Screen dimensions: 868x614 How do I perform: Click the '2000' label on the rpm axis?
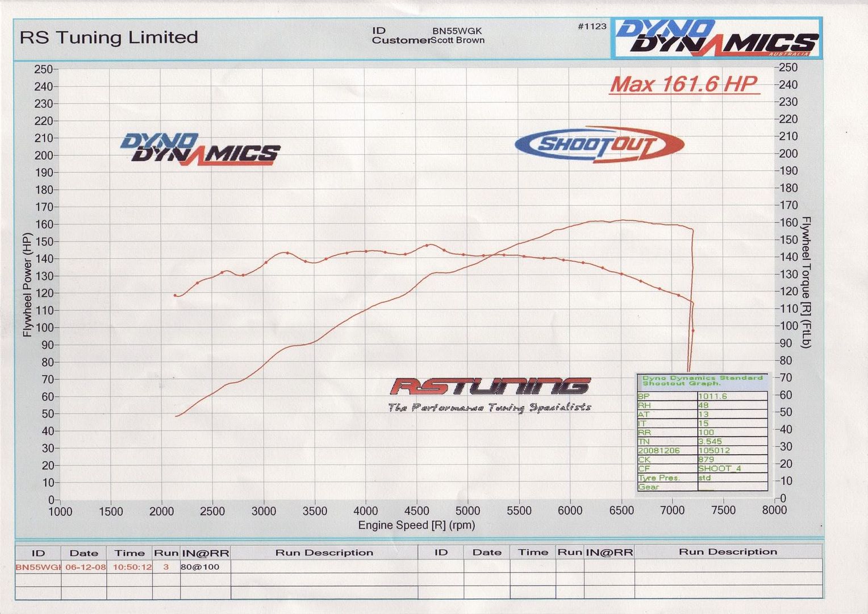(161, 512)
